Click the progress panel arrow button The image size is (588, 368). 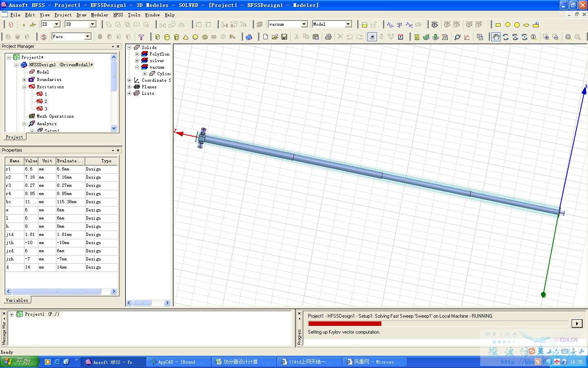(x=577, y=323)
